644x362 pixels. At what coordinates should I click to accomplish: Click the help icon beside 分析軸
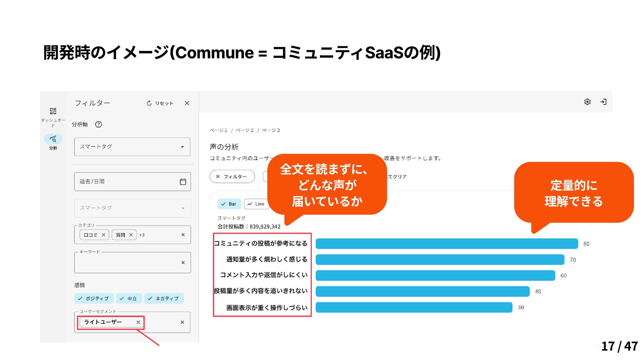pyautogui.click(x=98, y=124)
